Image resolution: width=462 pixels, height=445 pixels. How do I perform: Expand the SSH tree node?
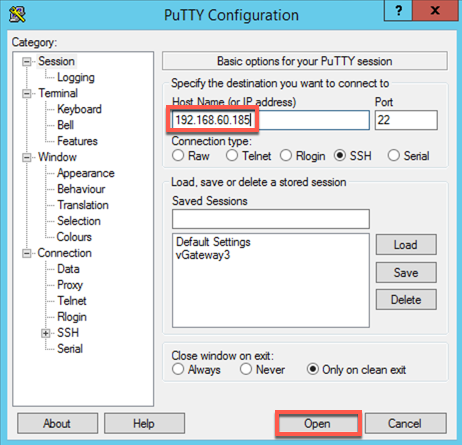tap(46, 333)
